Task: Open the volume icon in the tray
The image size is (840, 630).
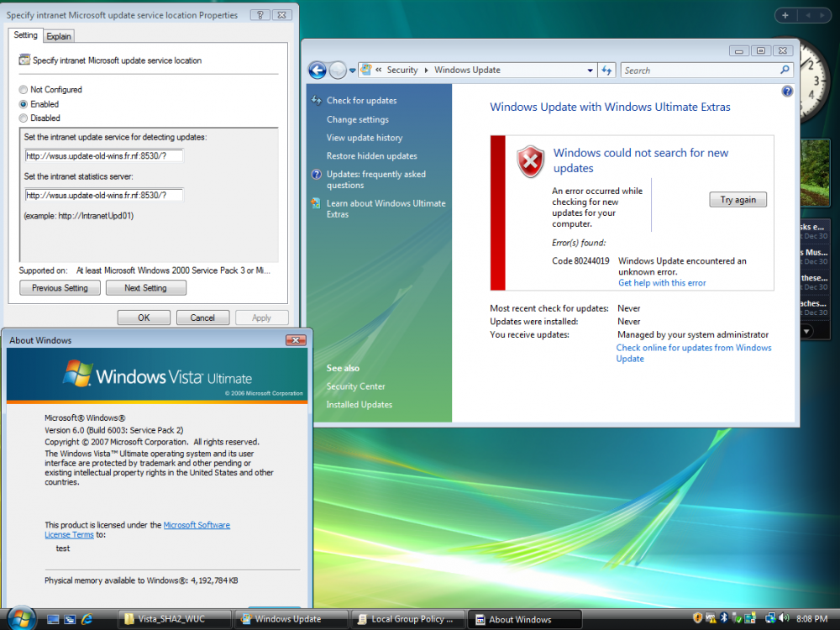Action: [x=784, y=619]
